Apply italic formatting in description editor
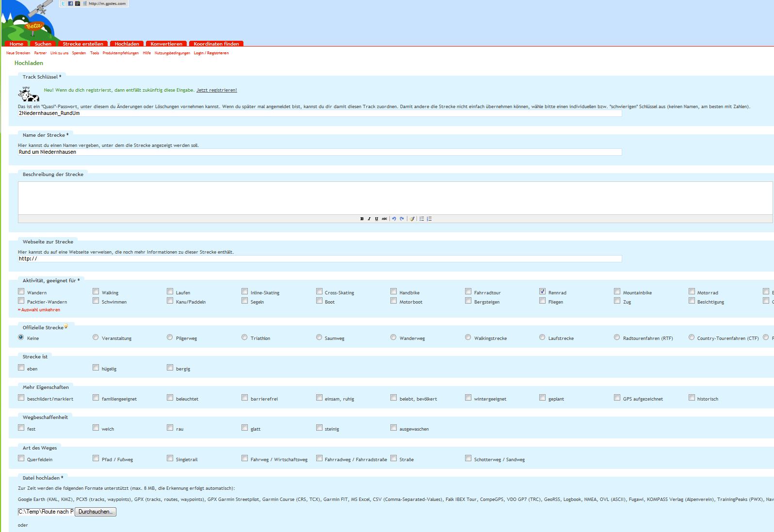The image size is (774, 532). (369, 219)
